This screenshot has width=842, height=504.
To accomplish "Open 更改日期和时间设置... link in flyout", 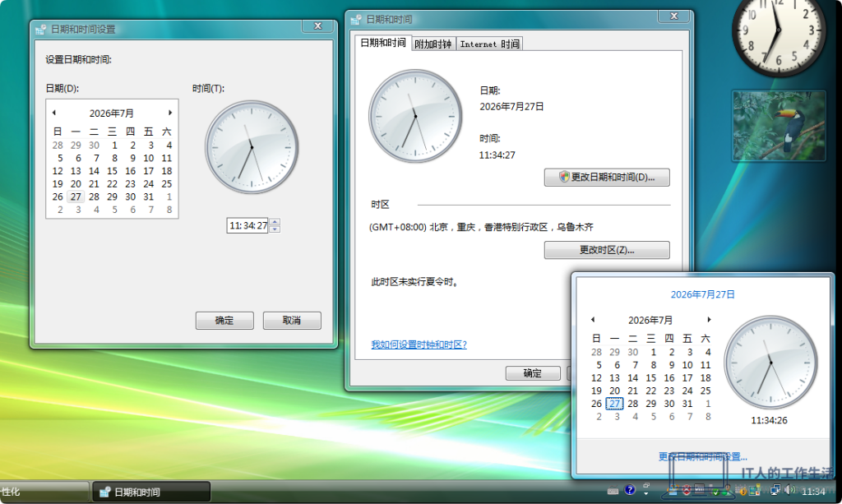I will pos(702,457).
